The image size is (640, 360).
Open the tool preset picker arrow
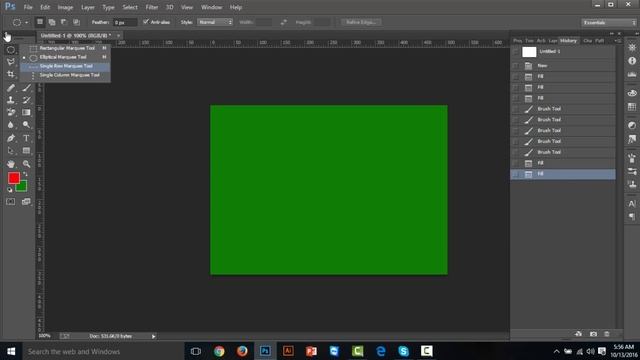[27, 22]
